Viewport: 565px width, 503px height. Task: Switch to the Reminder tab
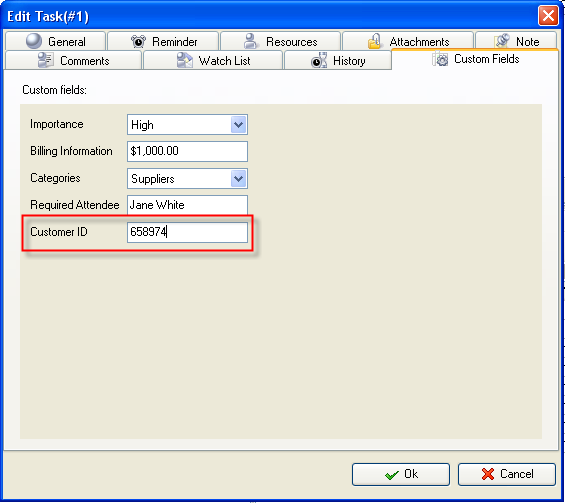pos(163,41)
